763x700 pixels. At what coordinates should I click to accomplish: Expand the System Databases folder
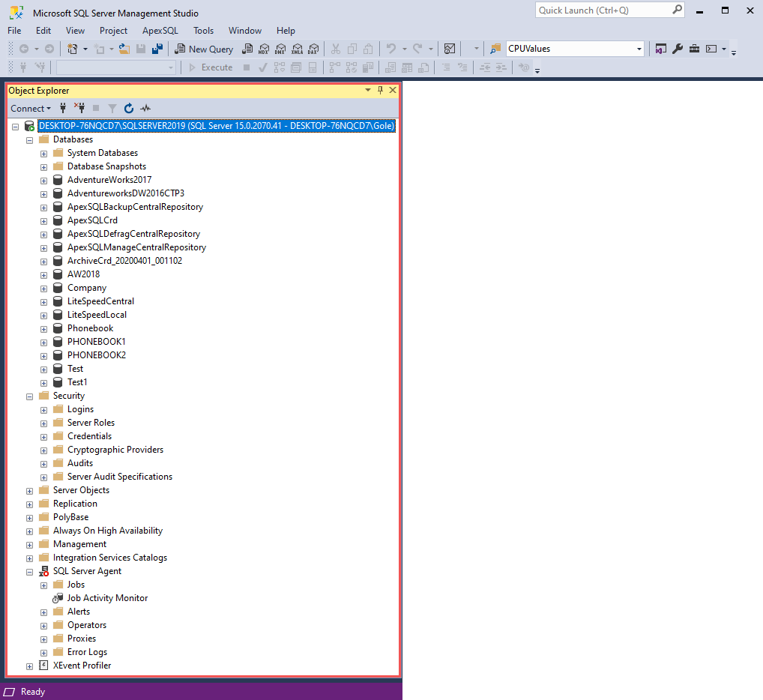coord(43,154)
